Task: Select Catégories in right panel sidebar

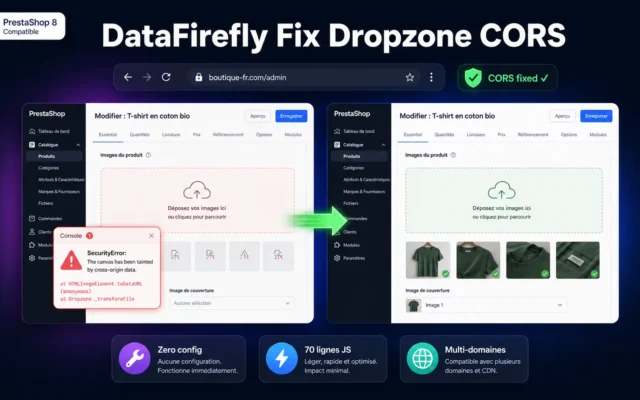Action: point(353,168)
